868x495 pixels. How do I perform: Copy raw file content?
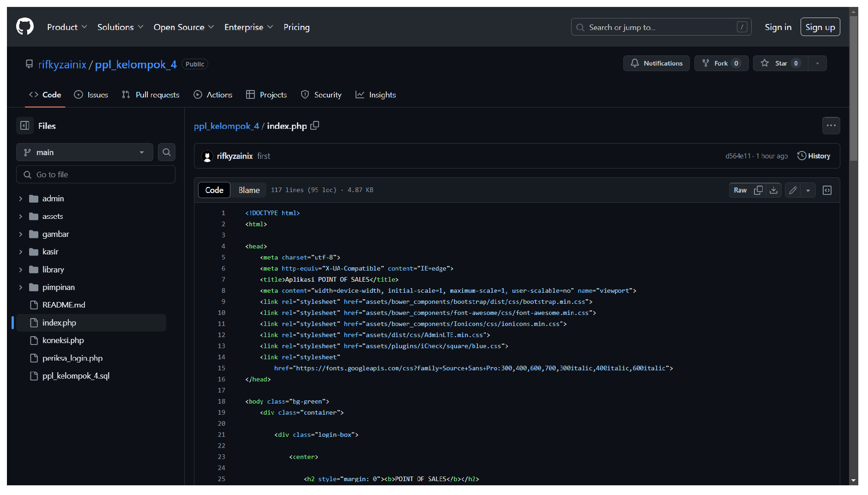coord(758,190)
